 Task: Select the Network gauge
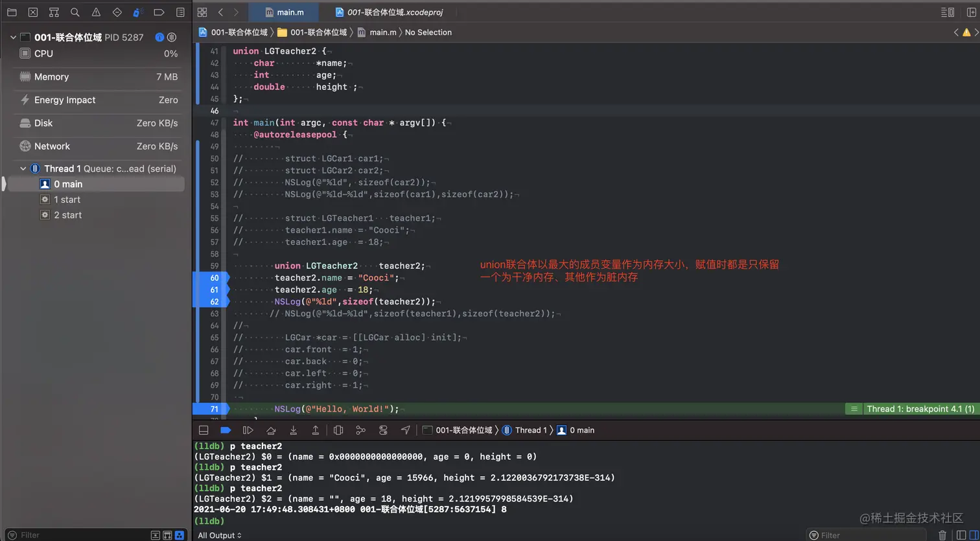pyautogui.click(x=99, y=146)
